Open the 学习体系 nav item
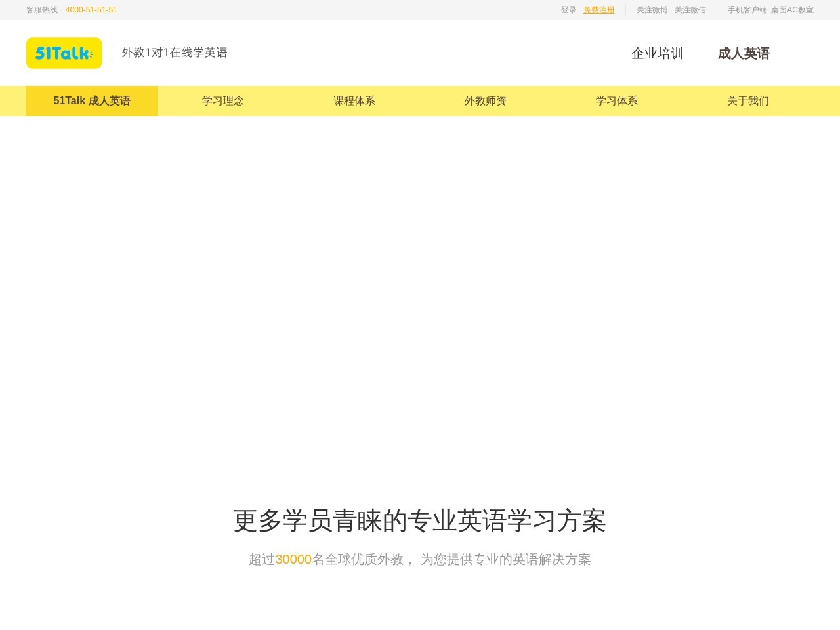840x630 pixels. pyautogui.click(x=617, y=101)
